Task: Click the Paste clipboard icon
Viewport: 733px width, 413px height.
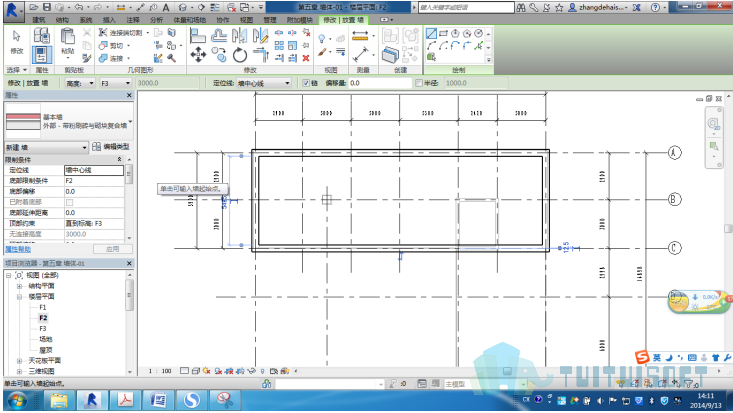Action: [68, 37]
